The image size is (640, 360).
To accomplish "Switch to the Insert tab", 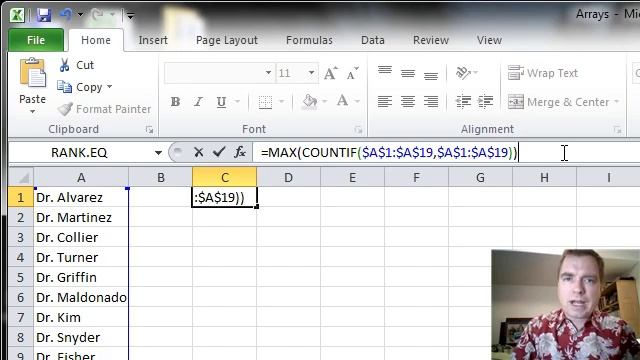I will click(153, 40).
